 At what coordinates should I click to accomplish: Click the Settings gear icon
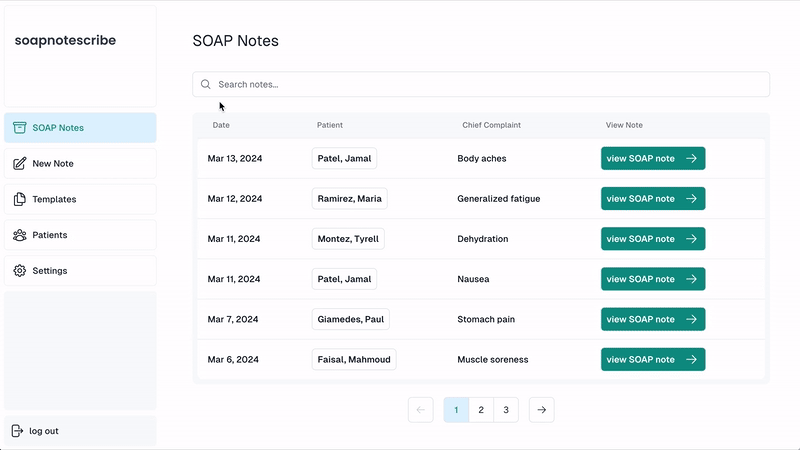click(19, 270)
